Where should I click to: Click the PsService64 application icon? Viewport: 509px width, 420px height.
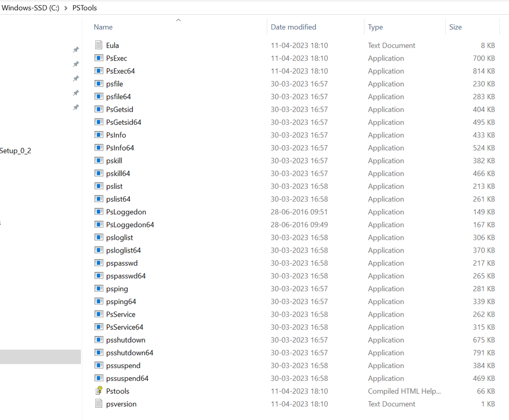pyautogui.click(x=99, y=327)
